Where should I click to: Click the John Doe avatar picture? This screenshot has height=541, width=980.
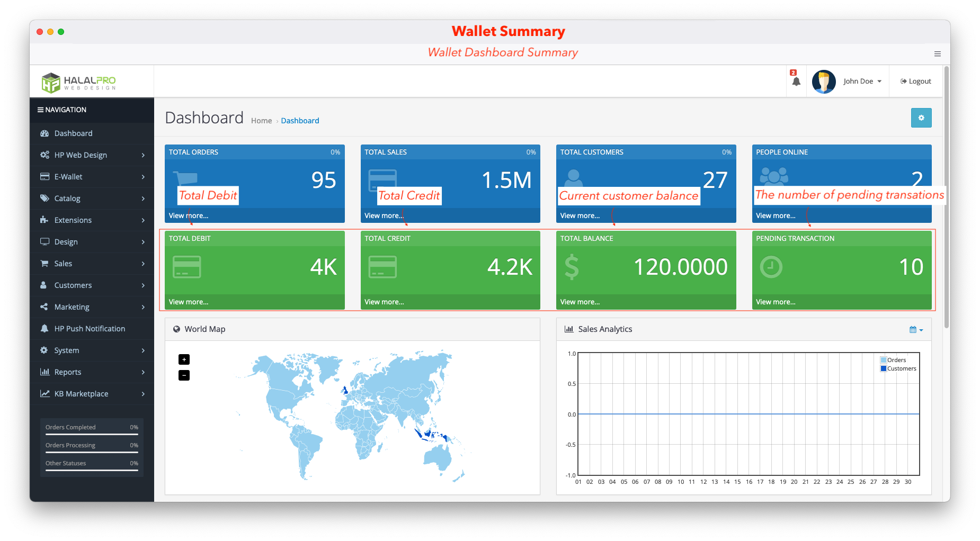point(823,82)
